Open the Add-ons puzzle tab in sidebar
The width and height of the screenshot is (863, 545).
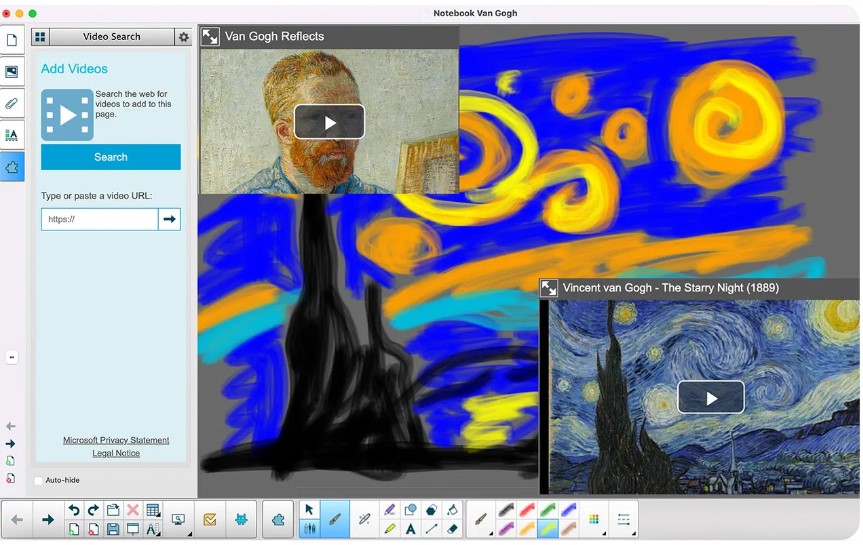12,167
